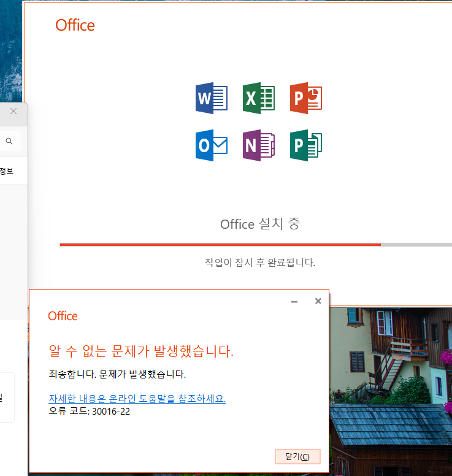Click the PowerPoint app icon
Viewport: 452px width, 476px height.
coord(306,98)
